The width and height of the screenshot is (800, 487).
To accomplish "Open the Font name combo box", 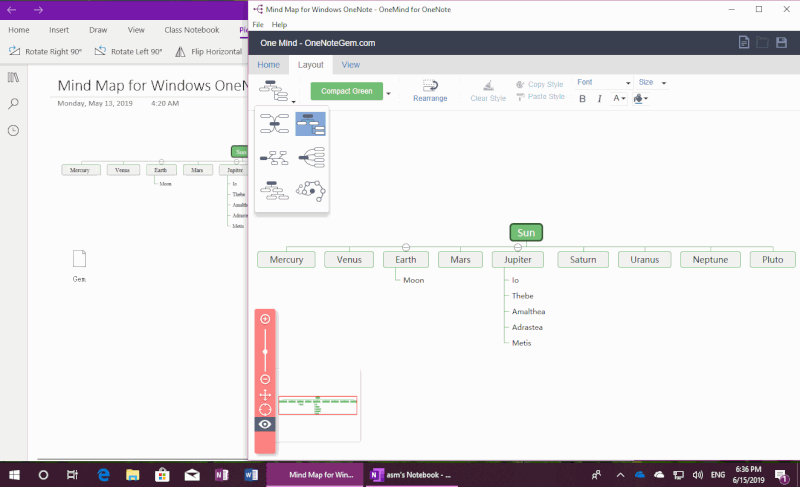I will [604, 82].
